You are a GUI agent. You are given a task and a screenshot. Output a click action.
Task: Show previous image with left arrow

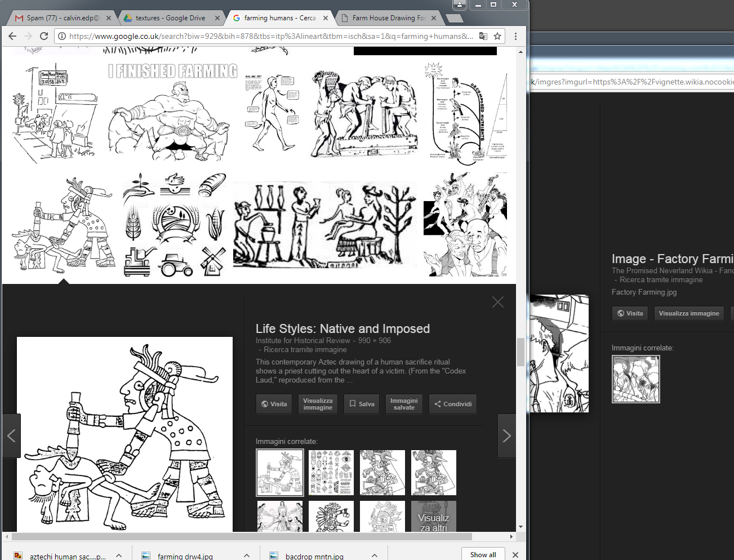click(11, 435)
